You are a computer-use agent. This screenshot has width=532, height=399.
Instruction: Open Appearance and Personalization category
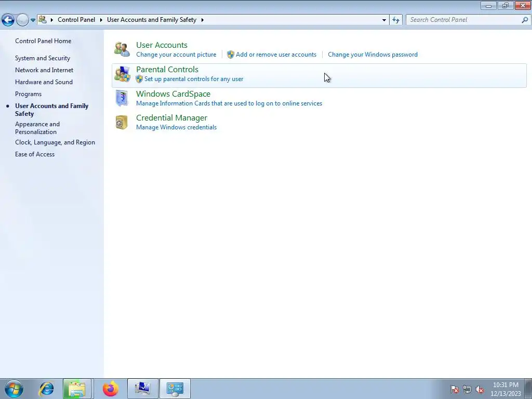(x=37, y=128)
